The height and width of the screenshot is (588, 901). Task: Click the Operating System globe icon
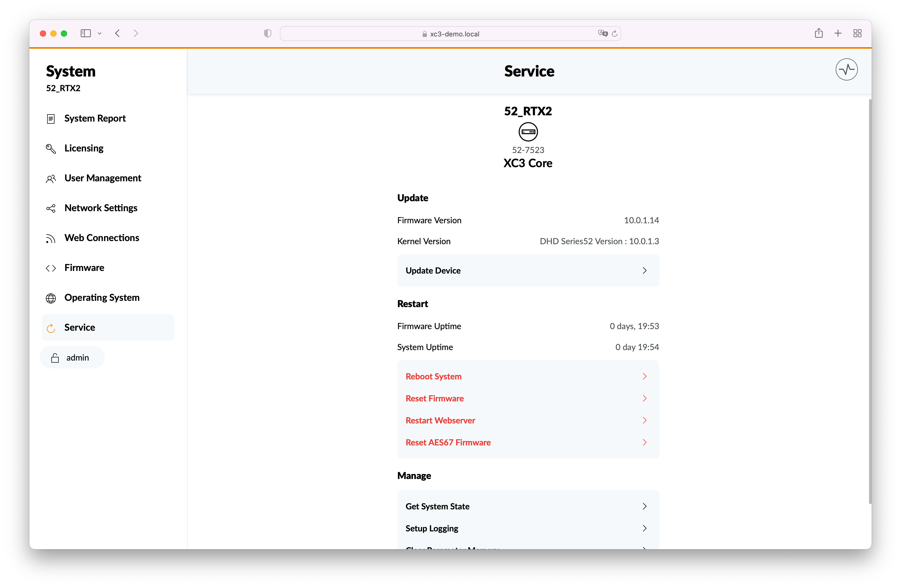tap(51, 298)
